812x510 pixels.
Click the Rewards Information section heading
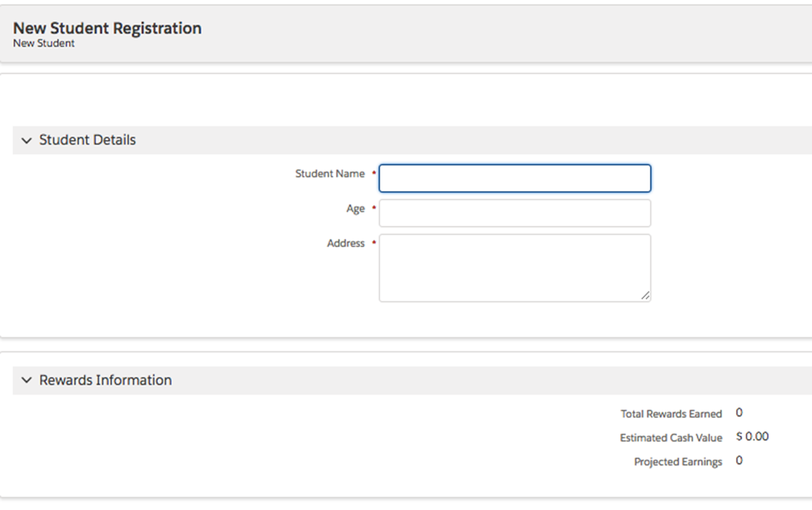(106, 380)
